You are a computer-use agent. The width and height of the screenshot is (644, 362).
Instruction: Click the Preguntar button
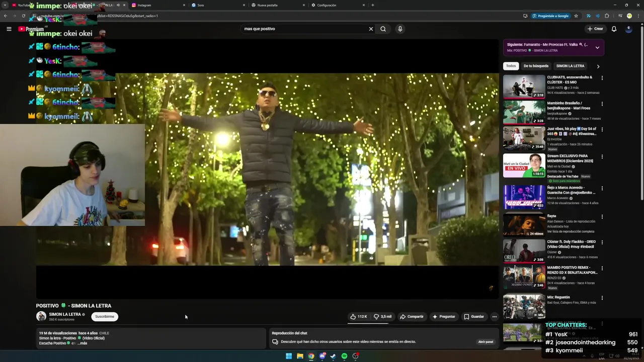[x=443, y=317]
